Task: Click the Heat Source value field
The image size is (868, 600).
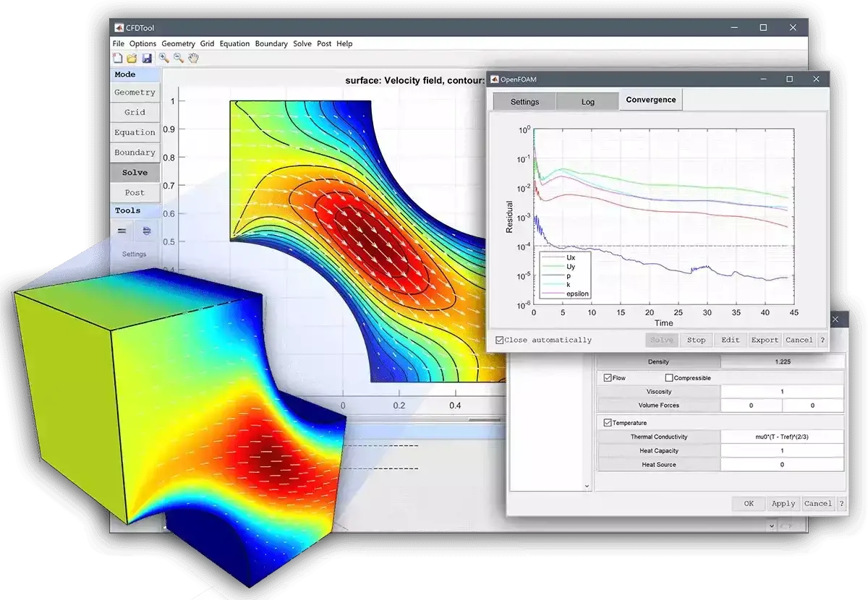Action: coord(783,465)
